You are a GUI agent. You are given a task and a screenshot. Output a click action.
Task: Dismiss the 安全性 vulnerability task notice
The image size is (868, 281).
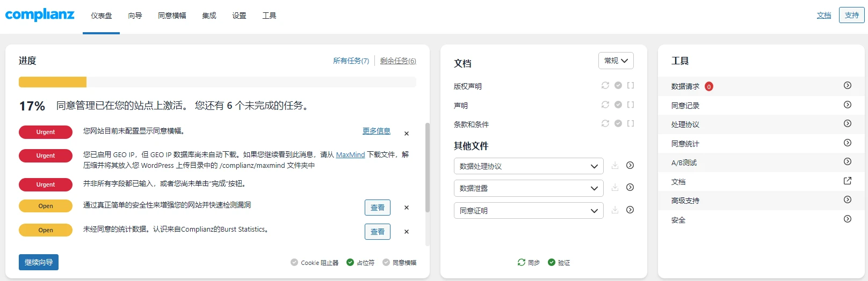[407, 208]
